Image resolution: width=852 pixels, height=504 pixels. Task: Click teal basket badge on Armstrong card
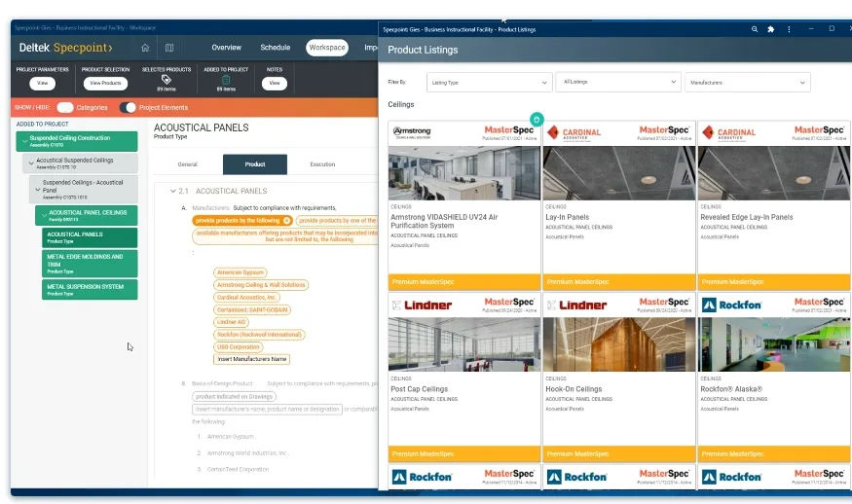537,119
